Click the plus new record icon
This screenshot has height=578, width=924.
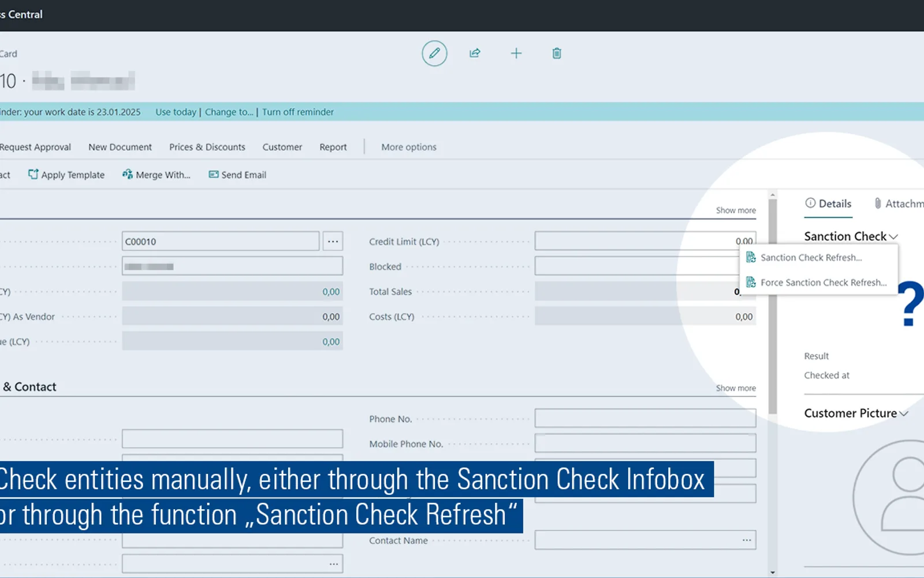tap(516, 53)
